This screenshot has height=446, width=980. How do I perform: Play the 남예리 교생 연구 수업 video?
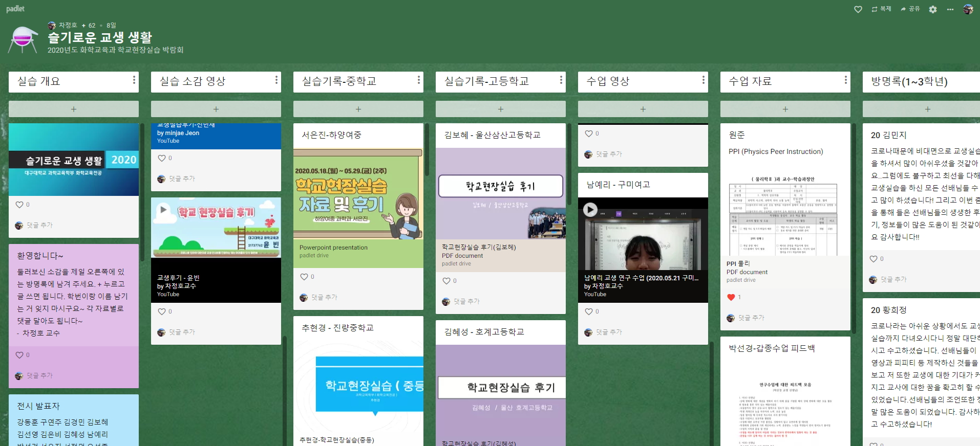(590, 210)
